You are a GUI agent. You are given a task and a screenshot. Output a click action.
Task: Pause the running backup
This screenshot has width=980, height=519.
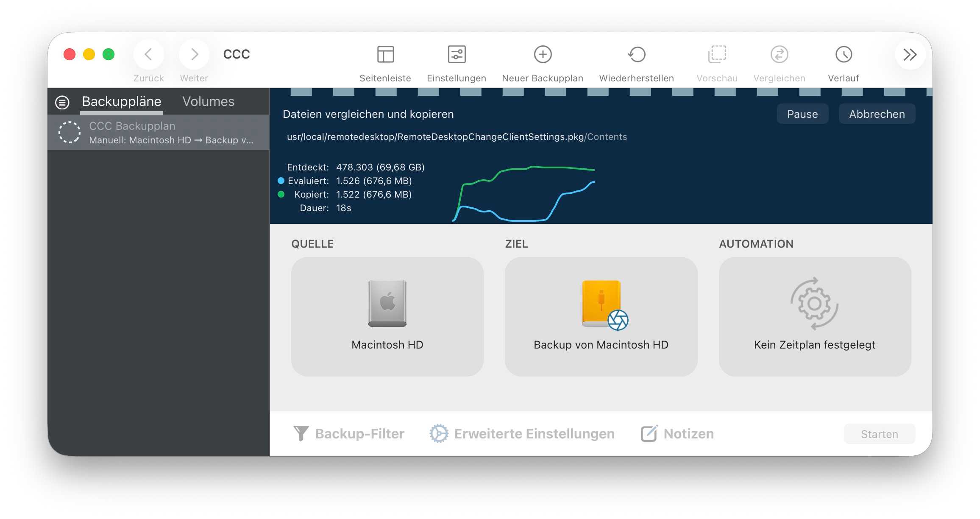click(x=802, y=114)
